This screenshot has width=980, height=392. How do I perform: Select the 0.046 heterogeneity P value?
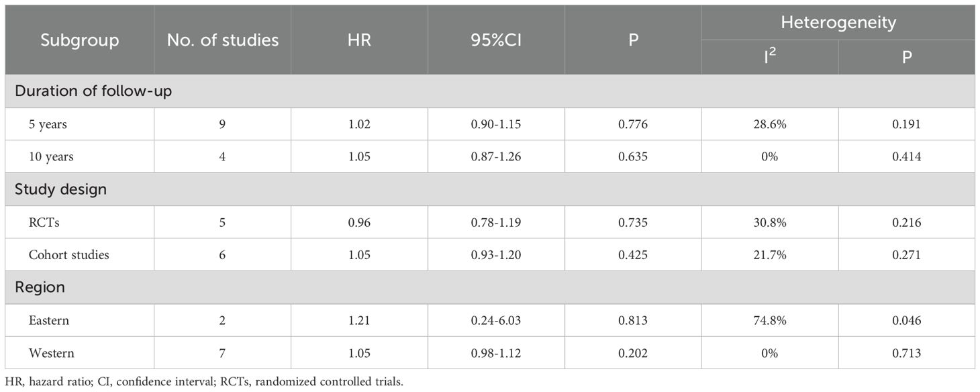[907, 320]
